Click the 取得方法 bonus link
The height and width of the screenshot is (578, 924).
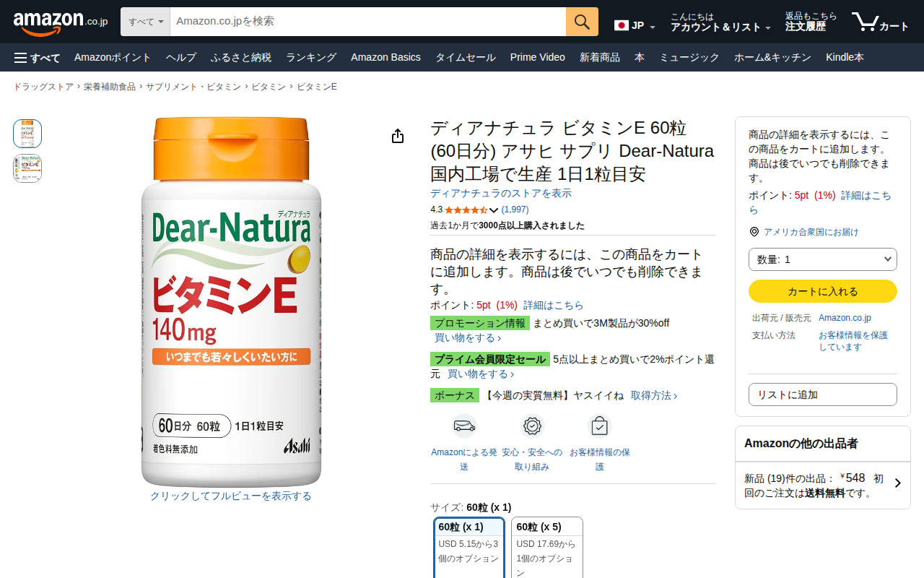click(x=654, y=396)
